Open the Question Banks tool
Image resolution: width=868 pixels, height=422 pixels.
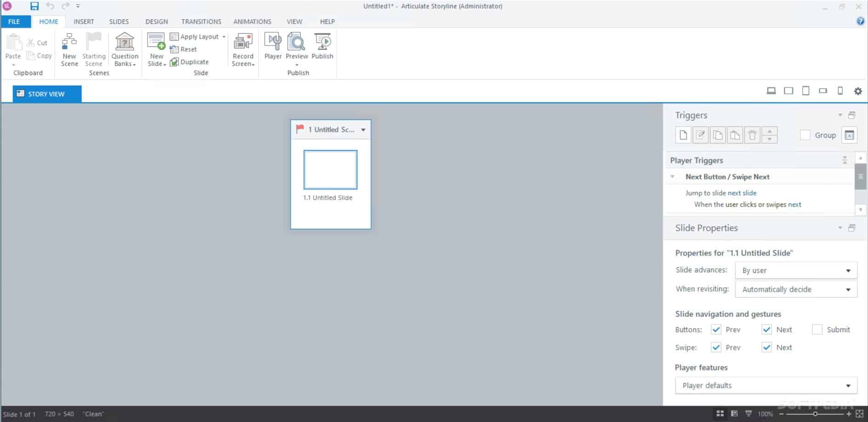pyautogui.click(x=125, y=48)
